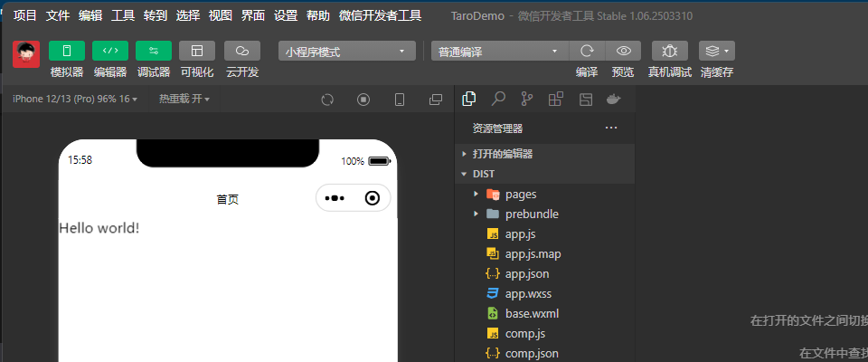Open comp.js file
868x362 pixels.
click(544, 334)
